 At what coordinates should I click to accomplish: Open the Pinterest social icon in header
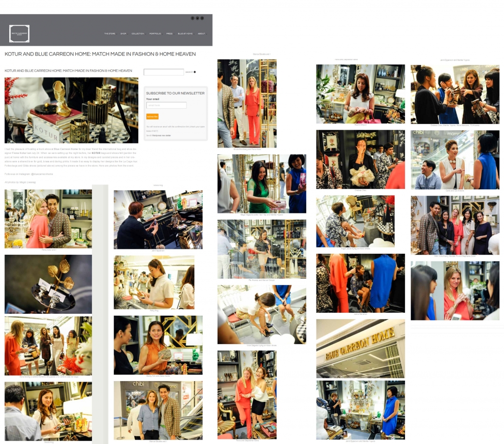202,18
